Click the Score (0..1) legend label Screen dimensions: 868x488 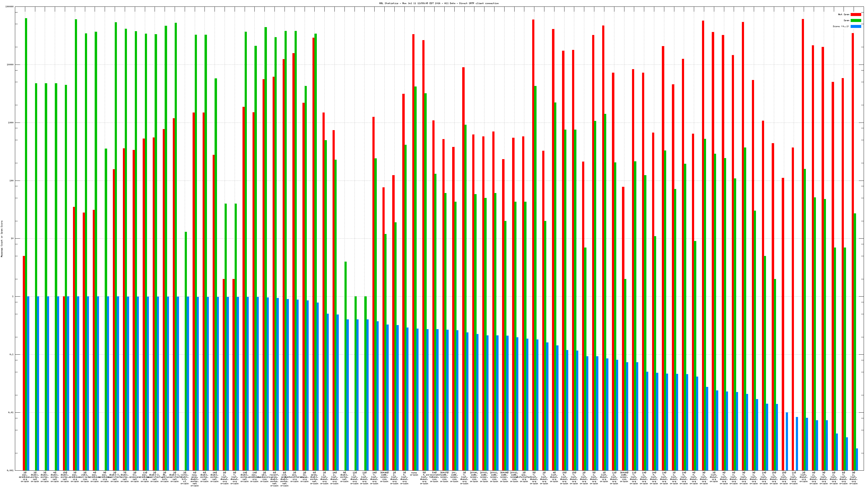[841, 26]
